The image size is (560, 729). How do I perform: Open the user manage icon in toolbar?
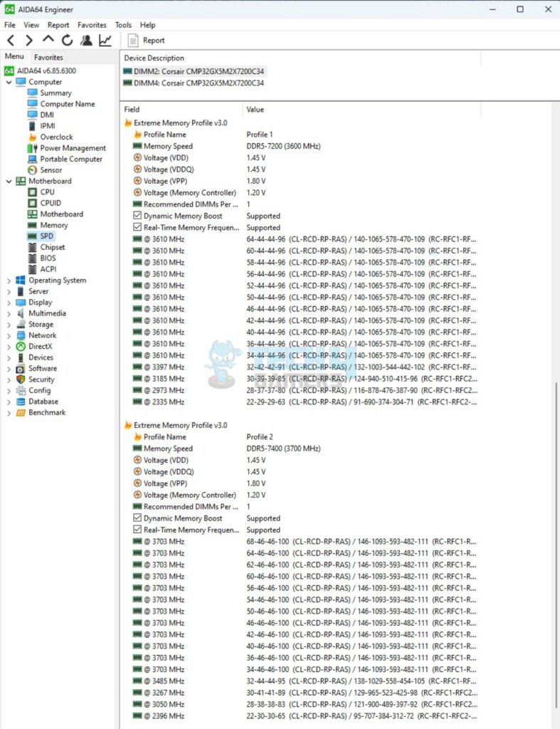coord(86,41)
